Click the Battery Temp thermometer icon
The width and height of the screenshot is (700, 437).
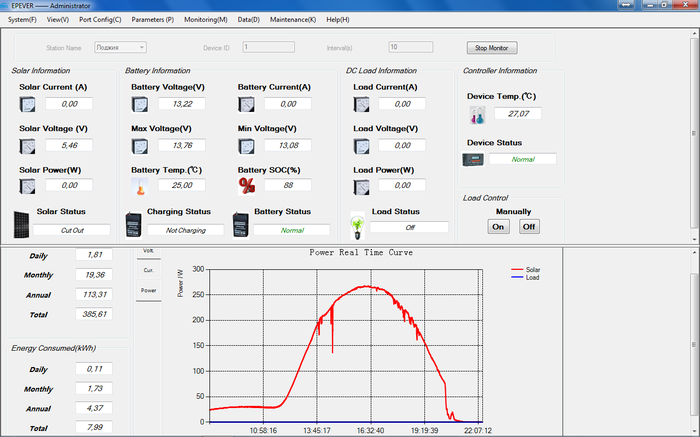pos(140,186)
